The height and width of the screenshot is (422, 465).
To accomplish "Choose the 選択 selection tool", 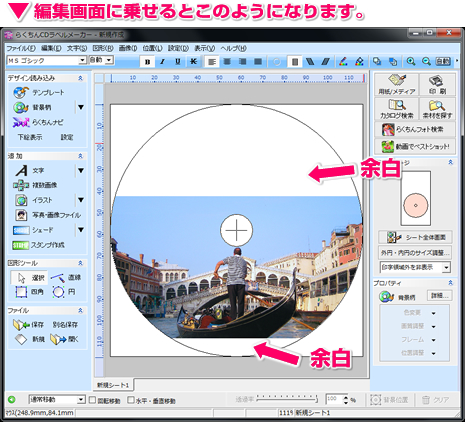I will (30, 278).
